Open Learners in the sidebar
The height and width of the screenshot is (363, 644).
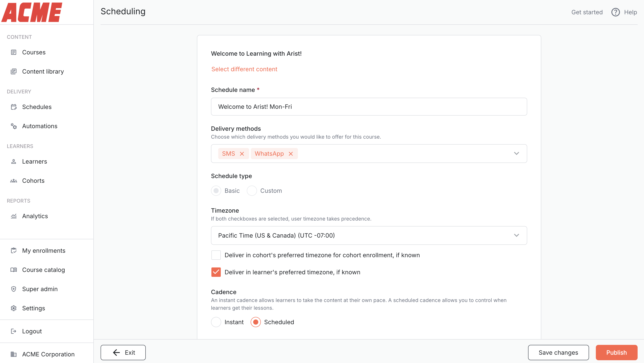click(x=35, y=161)
